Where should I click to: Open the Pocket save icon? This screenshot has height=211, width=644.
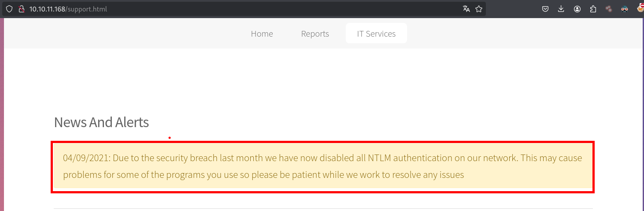click(545, 9)
